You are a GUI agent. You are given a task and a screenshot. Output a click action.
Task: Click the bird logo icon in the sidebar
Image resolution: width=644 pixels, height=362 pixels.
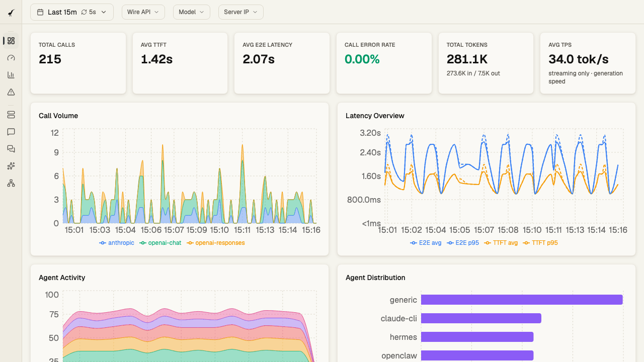coord(11,13)
